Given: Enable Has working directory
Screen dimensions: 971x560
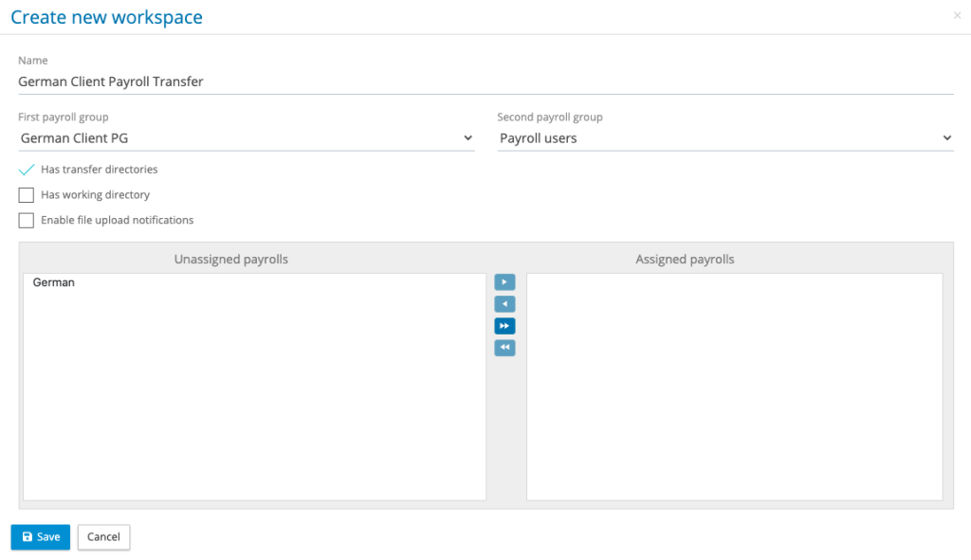Looking at the screenshot, I should pos(26,194).
